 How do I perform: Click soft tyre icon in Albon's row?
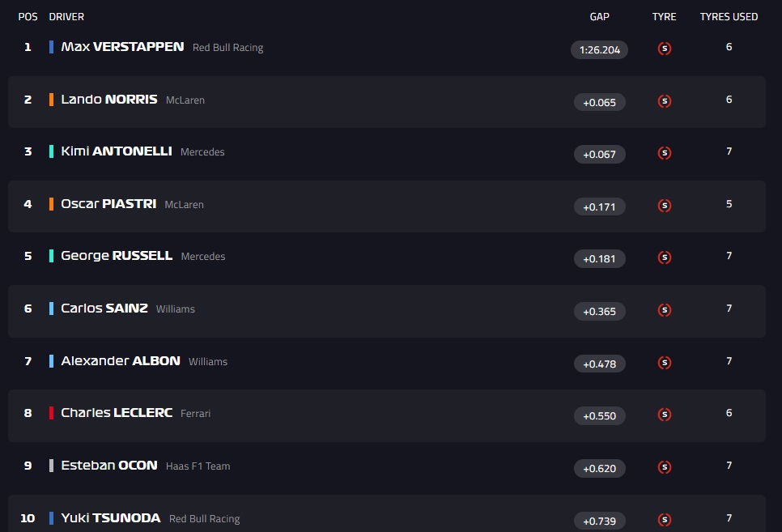pyautogui.click(x=665, y=363)
